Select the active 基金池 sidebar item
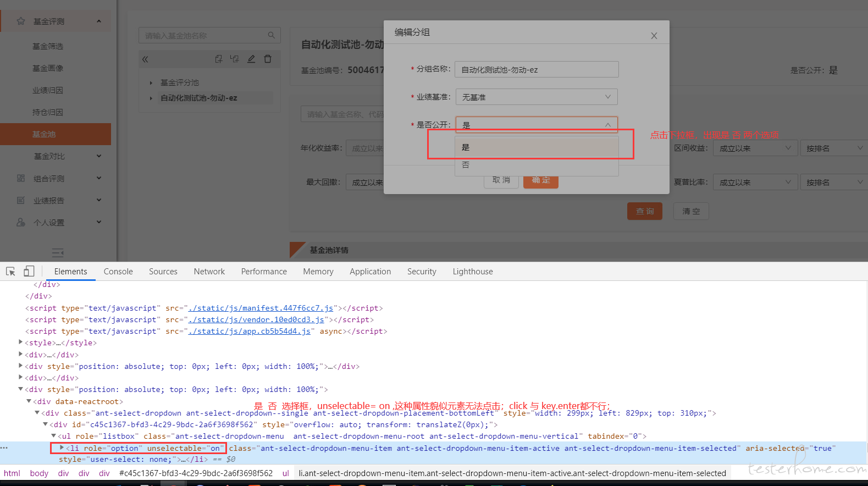Screen dimensions: 868x486 coord(56,134)
